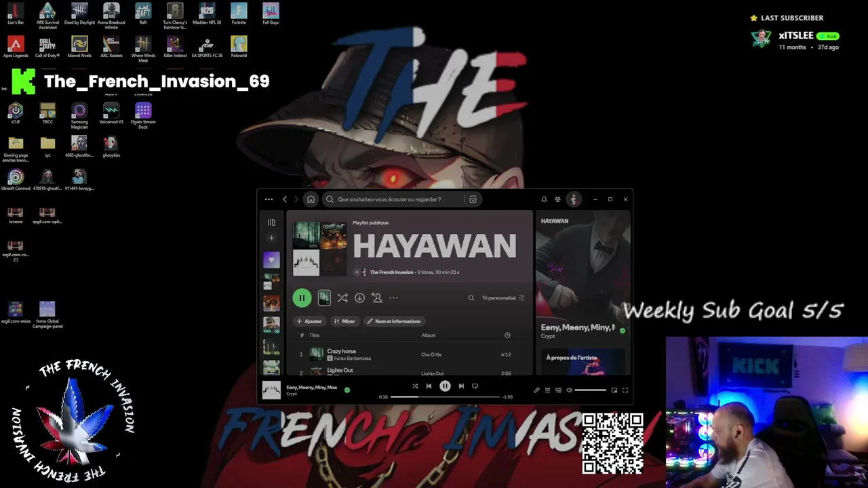Open the Cha O Ha album link
868x488 pixels.
[x=431, y=354]
